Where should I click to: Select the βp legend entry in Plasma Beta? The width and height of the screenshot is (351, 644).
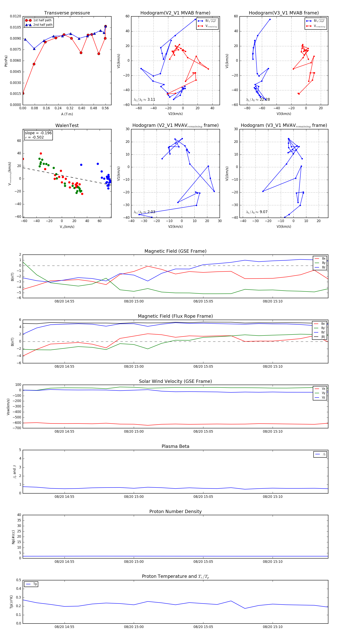click(x=321, y=454)
